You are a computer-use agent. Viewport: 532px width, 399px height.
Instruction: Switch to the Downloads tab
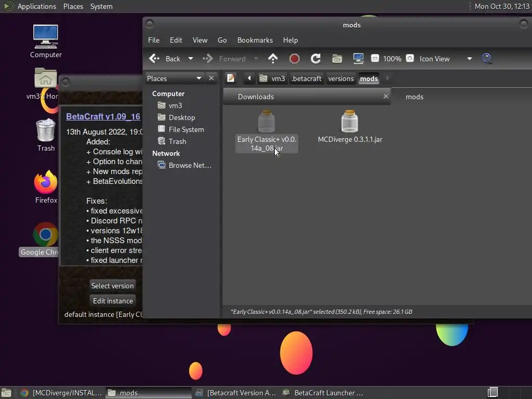coord(256,97)
